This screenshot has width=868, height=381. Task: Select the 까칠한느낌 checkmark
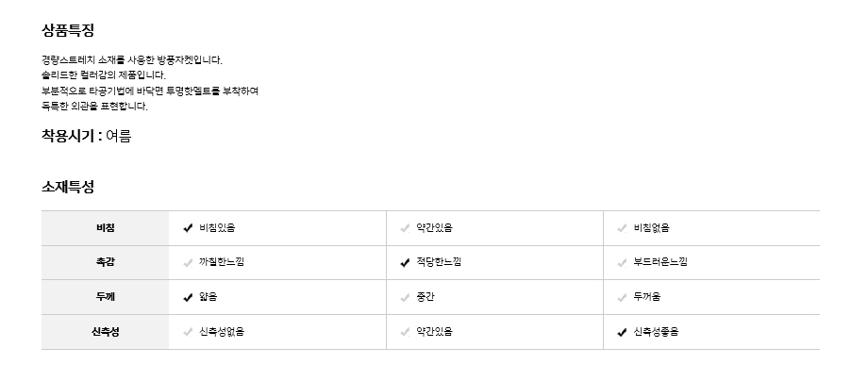(x=188, y=262)
